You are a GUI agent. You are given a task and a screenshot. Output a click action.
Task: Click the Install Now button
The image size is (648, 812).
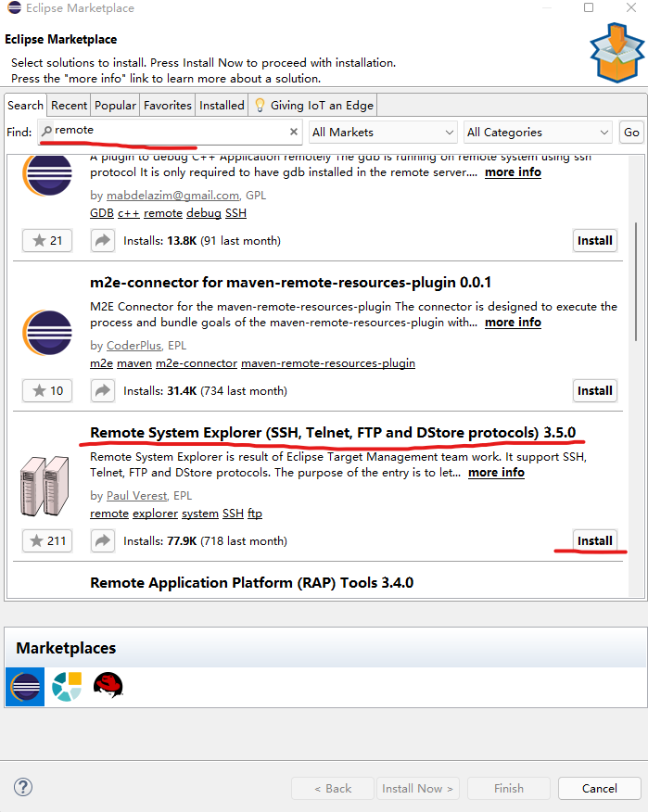pyautogui.click(x=417, y=788)
